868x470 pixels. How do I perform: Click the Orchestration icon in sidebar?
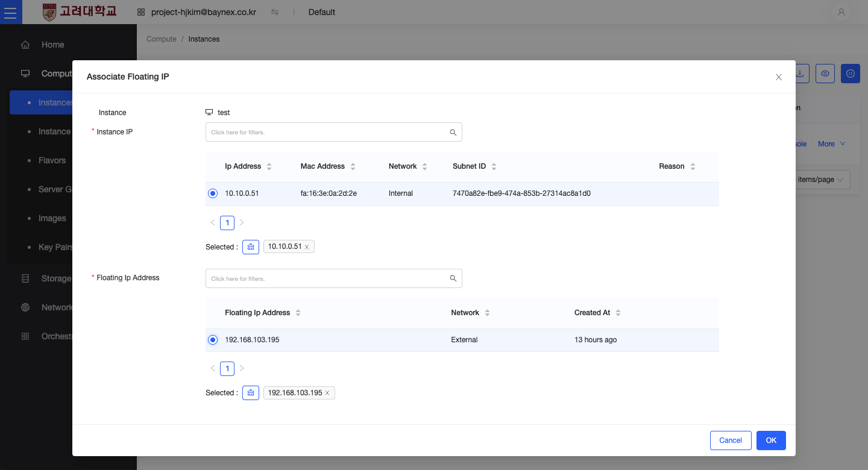tap(25, 336)
